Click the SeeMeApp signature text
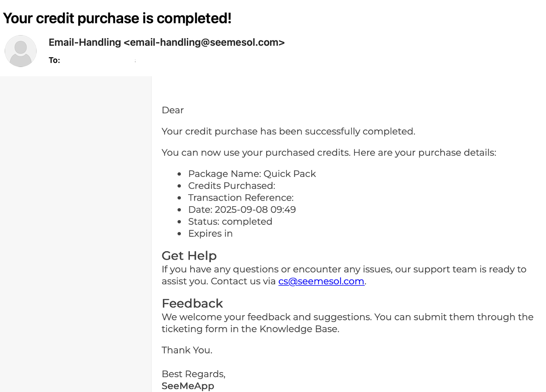The image size is (546, 392). [188, 386]
